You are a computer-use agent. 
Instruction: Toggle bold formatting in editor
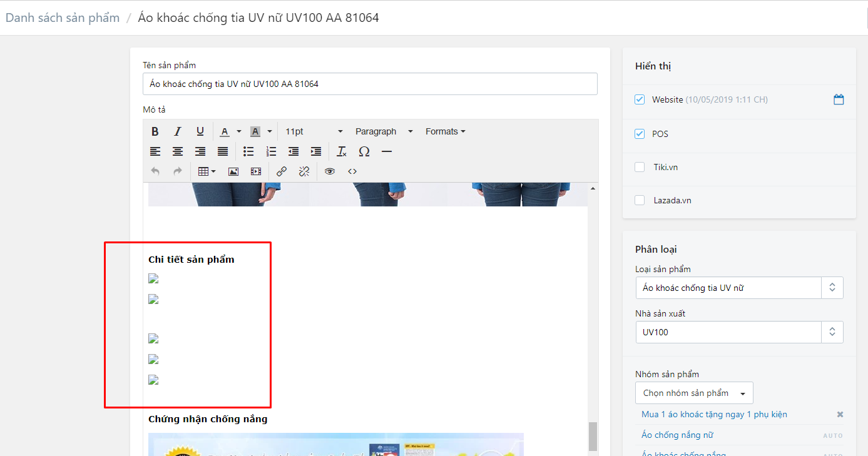click(155, 131)
